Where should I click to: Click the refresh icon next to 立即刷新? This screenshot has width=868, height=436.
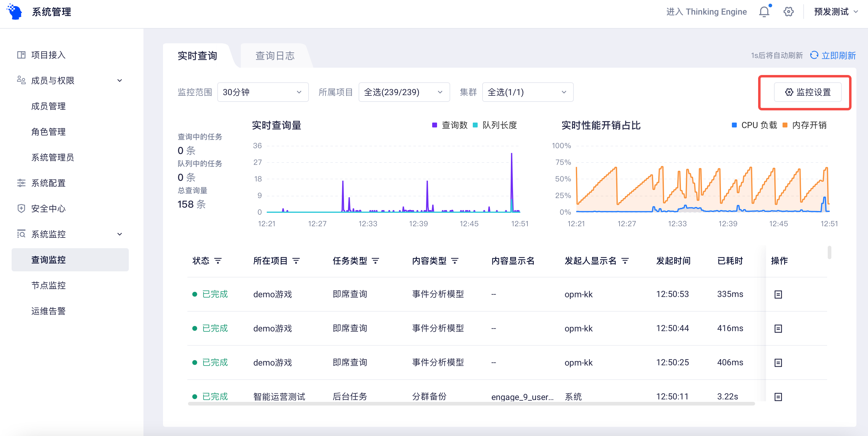tap(814, 55)
